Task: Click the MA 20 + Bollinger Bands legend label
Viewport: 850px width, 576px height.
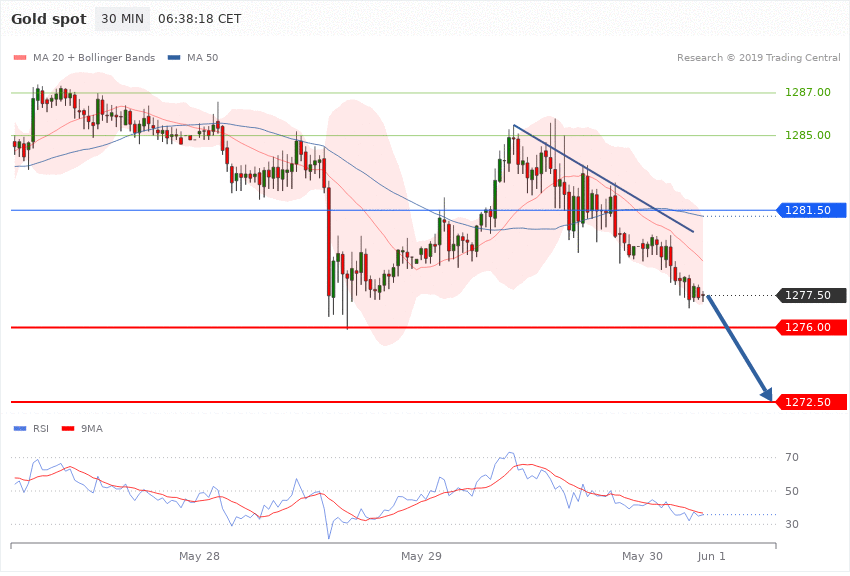Action: pos(94,57)
